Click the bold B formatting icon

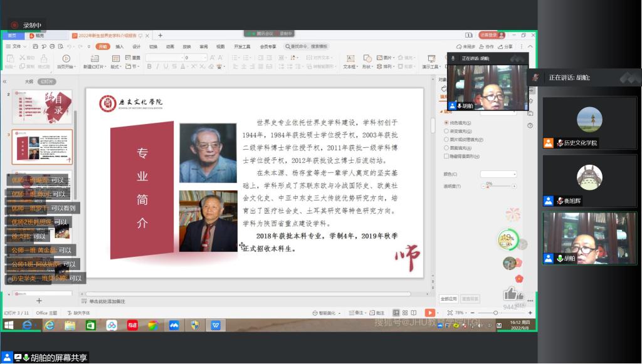[x=149, y=66]
